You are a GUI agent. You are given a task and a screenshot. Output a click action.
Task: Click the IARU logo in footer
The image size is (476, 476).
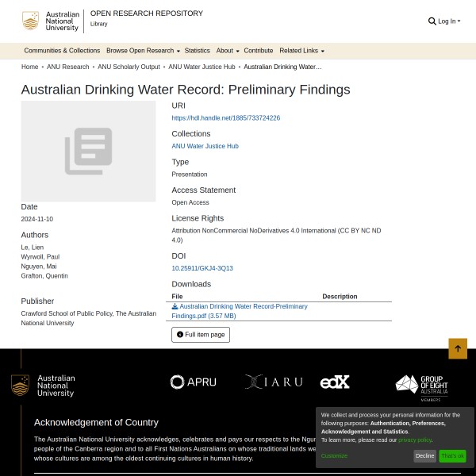[274, 382]
